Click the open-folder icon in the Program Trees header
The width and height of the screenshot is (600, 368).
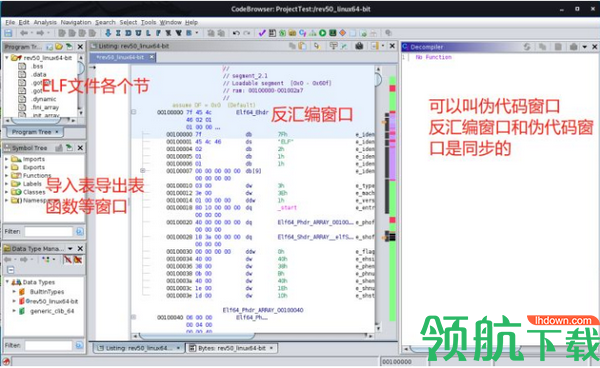click(x=59, y=47)
